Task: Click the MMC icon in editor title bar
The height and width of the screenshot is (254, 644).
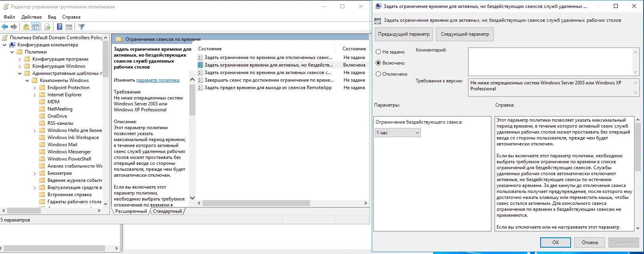Action: coord(6,6)
